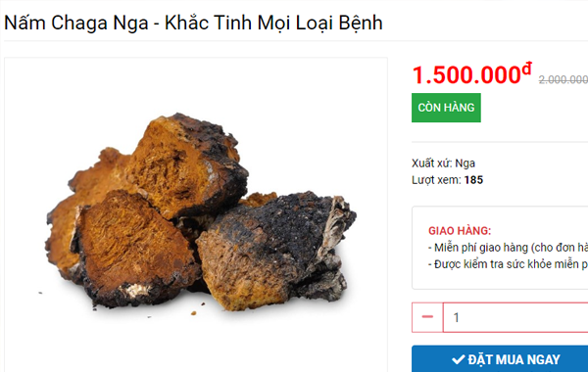
Task: Click the Miễn phí giao hàng line
Action: click(508, 248)
